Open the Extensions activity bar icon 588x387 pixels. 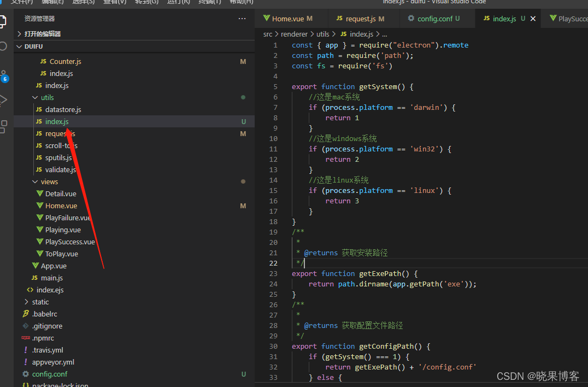click(x=3, y=126)
